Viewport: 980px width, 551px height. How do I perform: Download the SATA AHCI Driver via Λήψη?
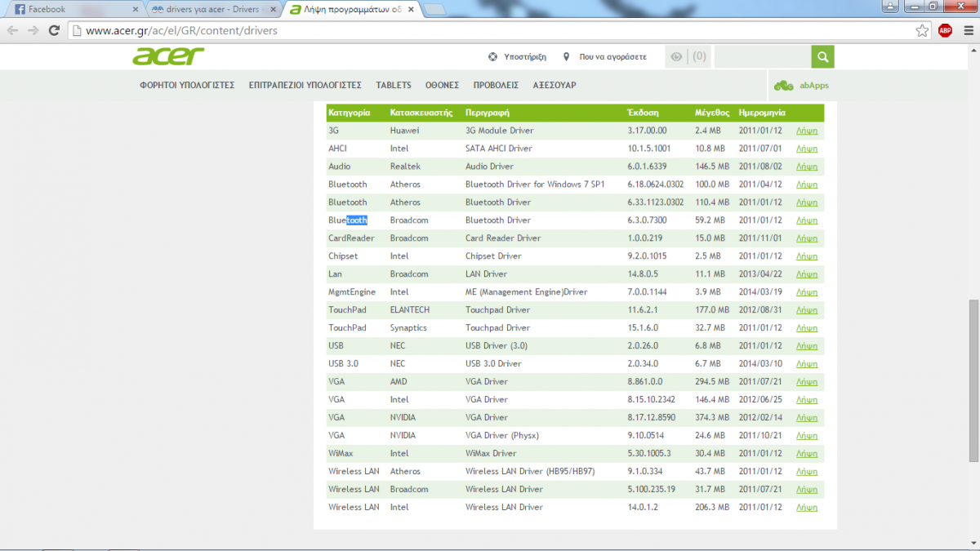click(807, 149)
